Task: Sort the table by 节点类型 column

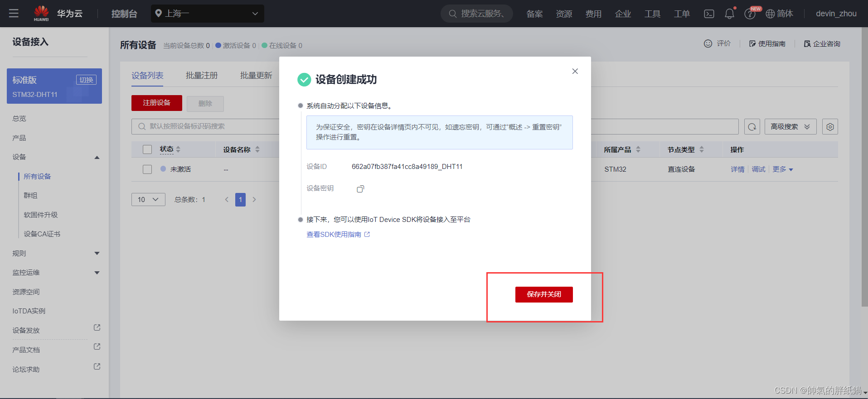Action: pyautogui.click(x=702, y=149)
